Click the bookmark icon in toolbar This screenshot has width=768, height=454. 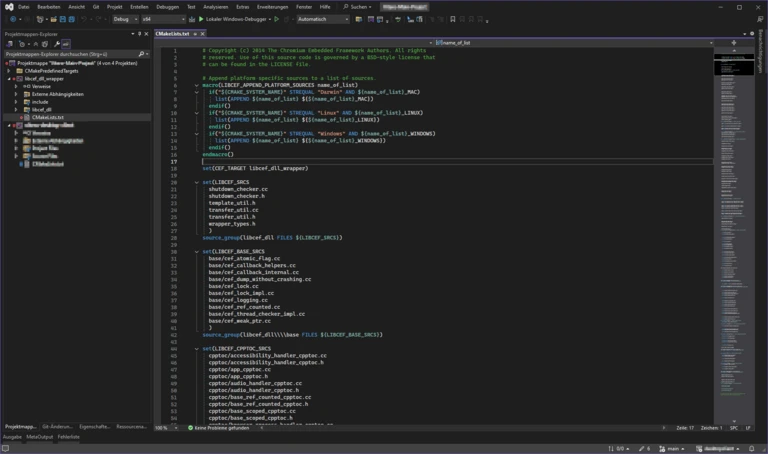coord(453,19)
